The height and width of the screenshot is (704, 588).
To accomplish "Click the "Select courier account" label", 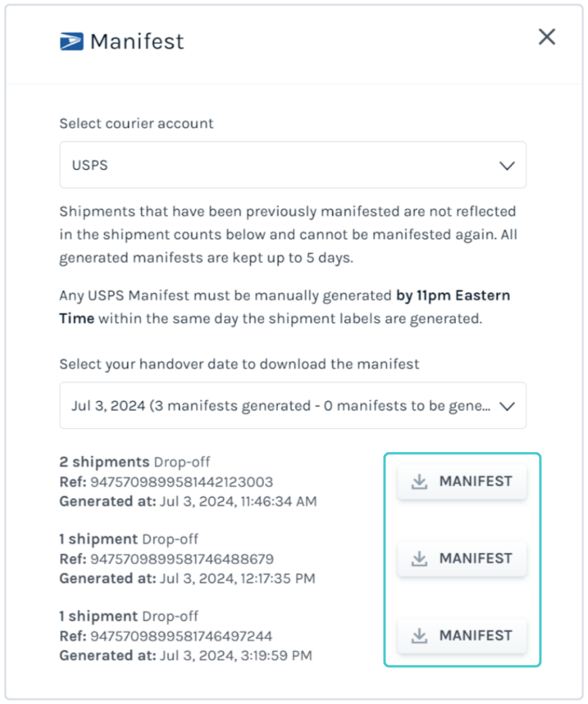I will (x=136, y=123).
